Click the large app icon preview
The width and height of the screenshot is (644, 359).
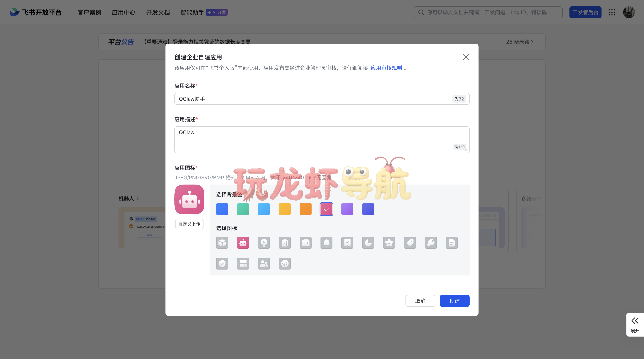(x=189, y=199)
